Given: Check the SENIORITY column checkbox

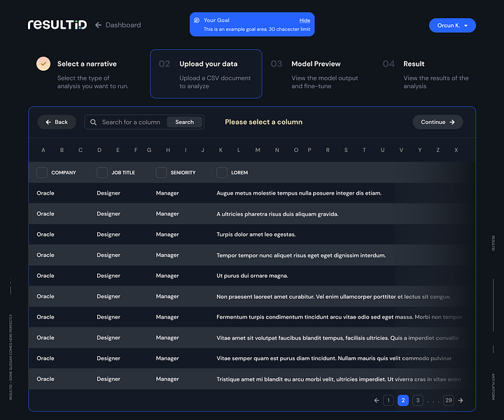Looking at the screenshot, I should (161, 173).
